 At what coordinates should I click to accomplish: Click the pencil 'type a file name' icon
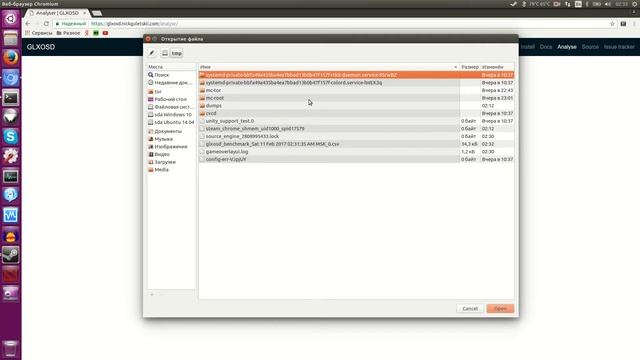coord(152,53)
